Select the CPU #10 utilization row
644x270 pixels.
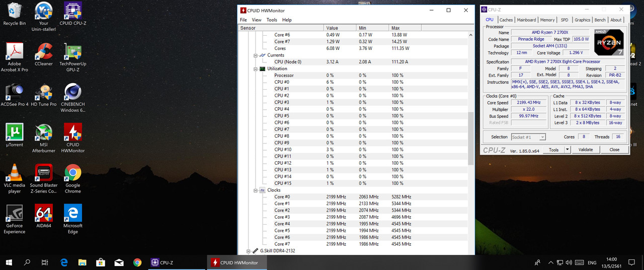click(x=353, y=150)
